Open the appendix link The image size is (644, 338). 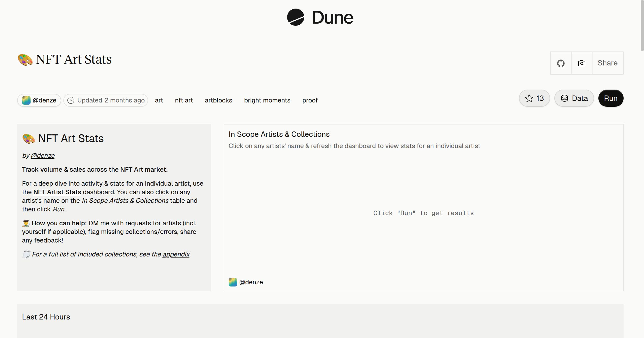click(176, 254)
